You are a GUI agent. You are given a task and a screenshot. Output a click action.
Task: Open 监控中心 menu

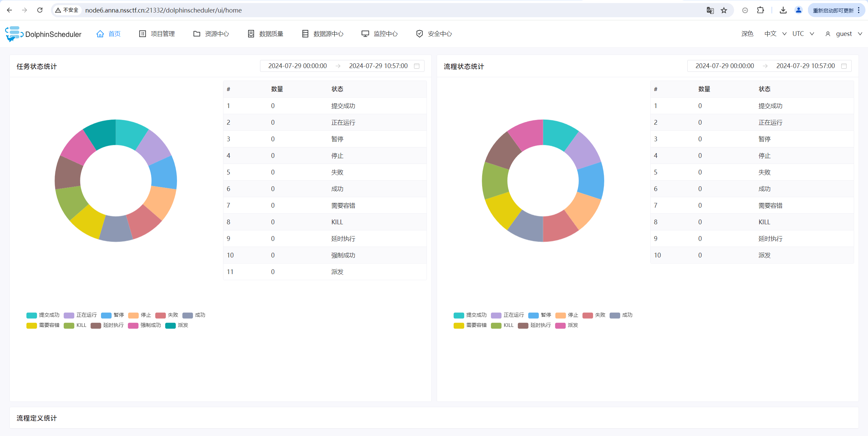pos(379,34)
